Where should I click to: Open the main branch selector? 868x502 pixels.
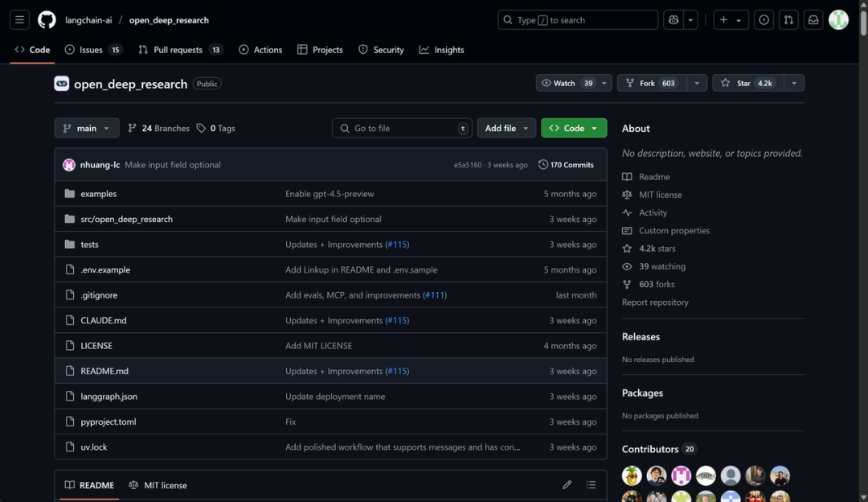coord(86,128)
